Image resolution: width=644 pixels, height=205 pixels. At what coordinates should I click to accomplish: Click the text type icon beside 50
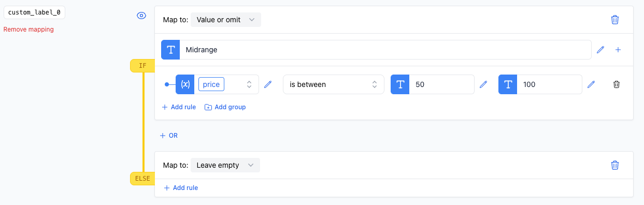coord(400,84)
